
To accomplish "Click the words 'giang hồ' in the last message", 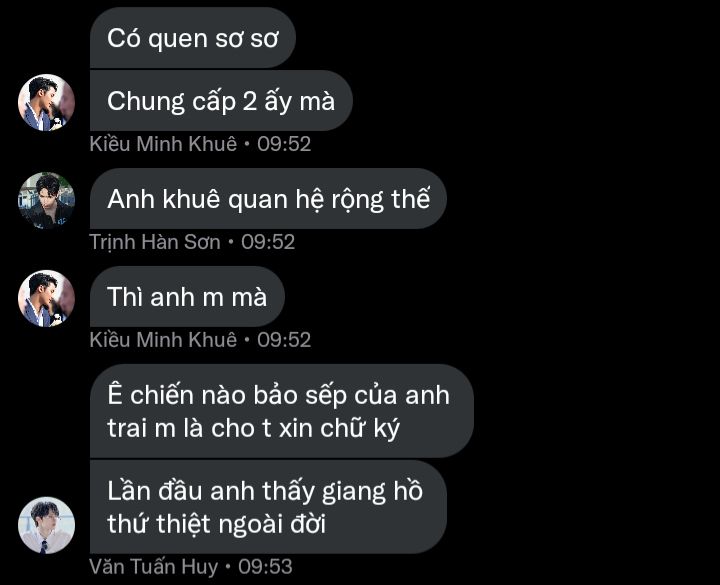I will tap(372, 491).
